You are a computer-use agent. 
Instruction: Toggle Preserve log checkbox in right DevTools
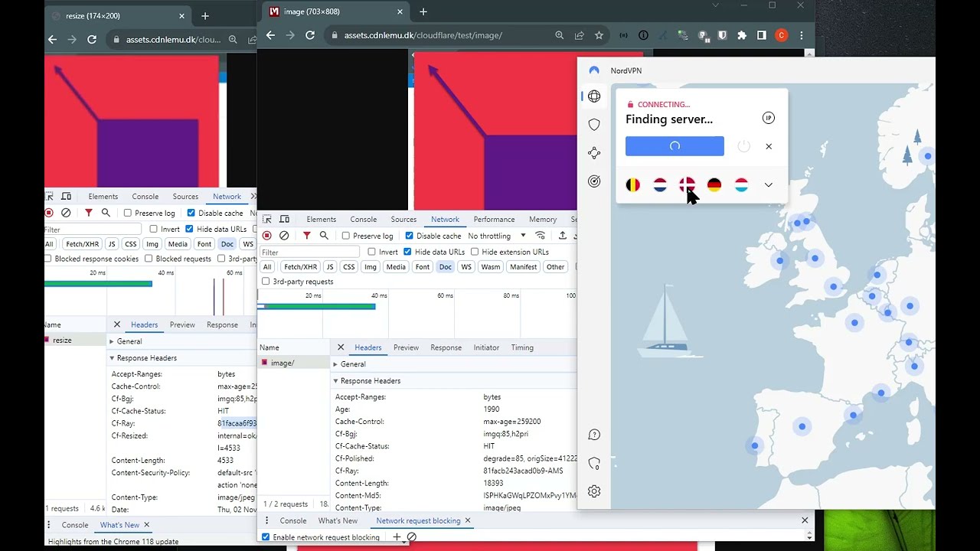346,236
